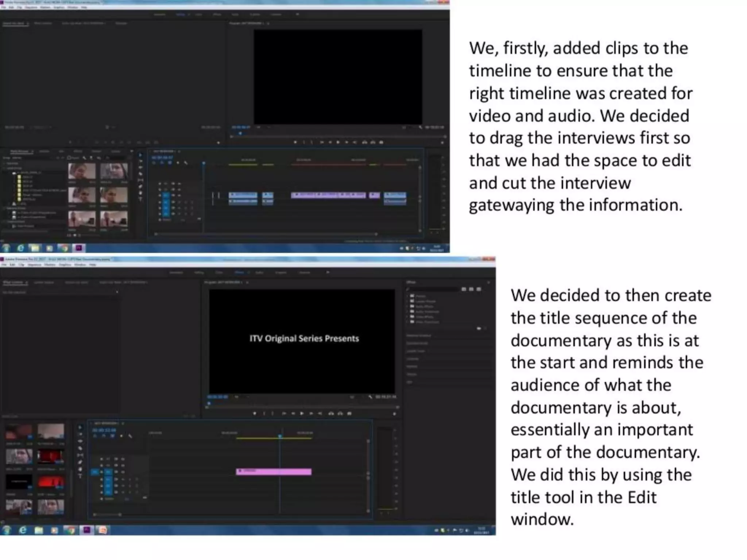Viewport: 747px width, 560px height.
Task: Open the collapsed Essential Graphics panel
Action: [419, 335]
